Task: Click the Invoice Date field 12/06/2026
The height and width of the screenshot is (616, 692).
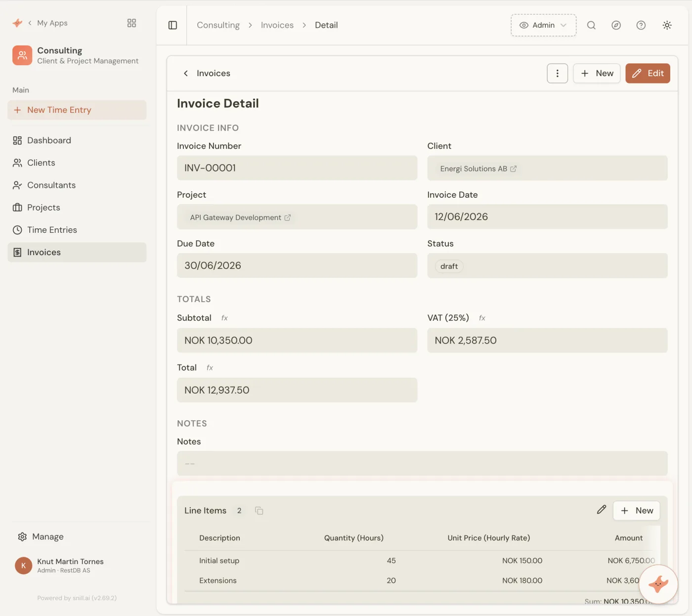Action: [547, 217]
